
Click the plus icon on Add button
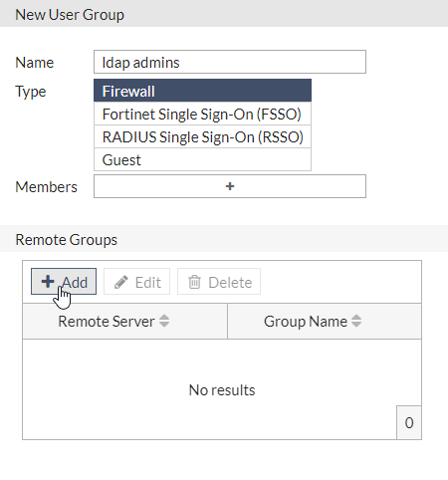pyautogui.click(x=48, y=282)
